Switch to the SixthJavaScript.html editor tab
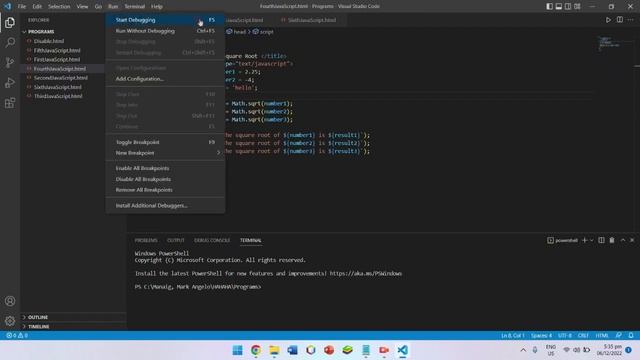The height and width of the screenshot is (360, 640). coord(312,20)
